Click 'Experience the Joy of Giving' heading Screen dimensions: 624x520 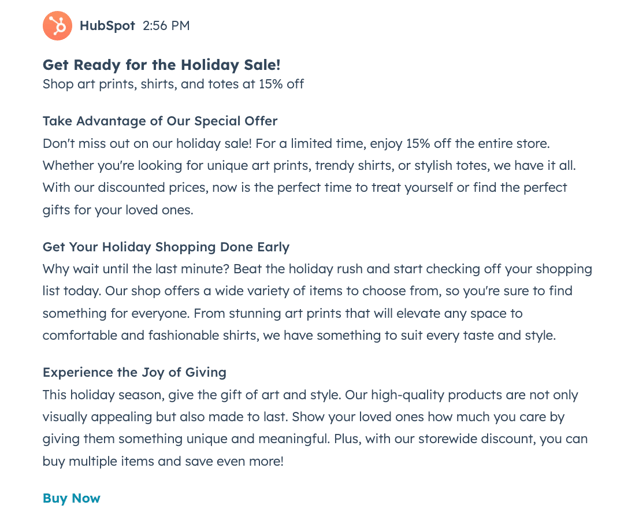(x=134, y=373)
